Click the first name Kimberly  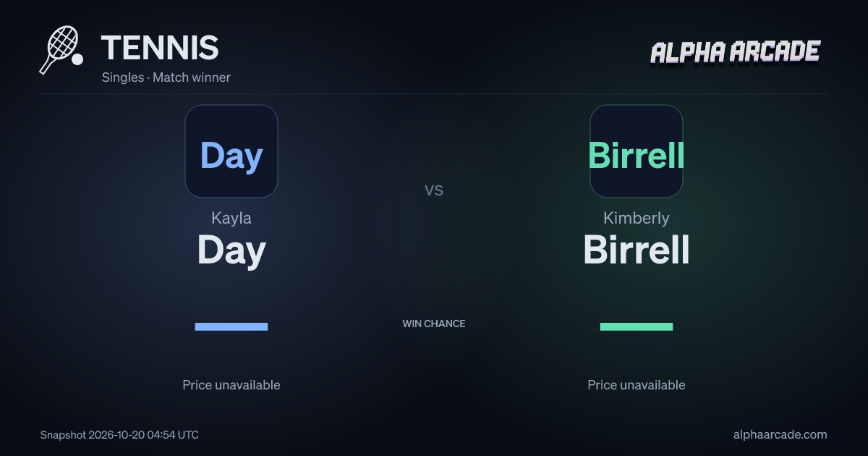coord(637,218)
